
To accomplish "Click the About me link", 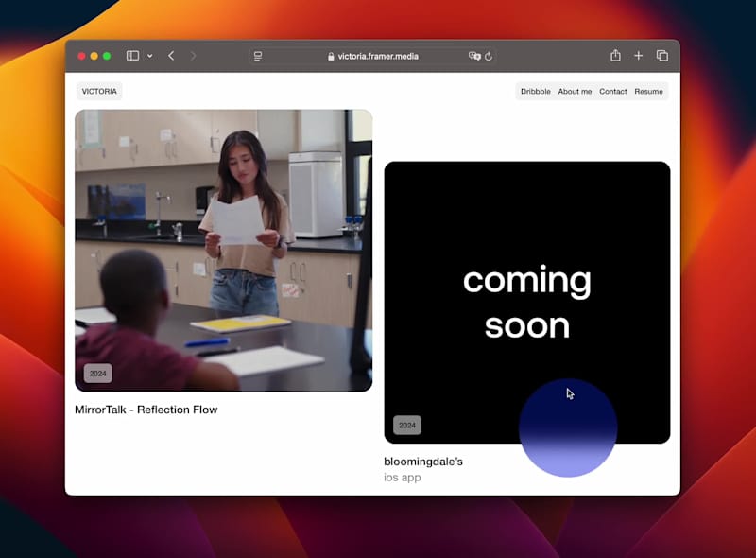I will 575,91.
